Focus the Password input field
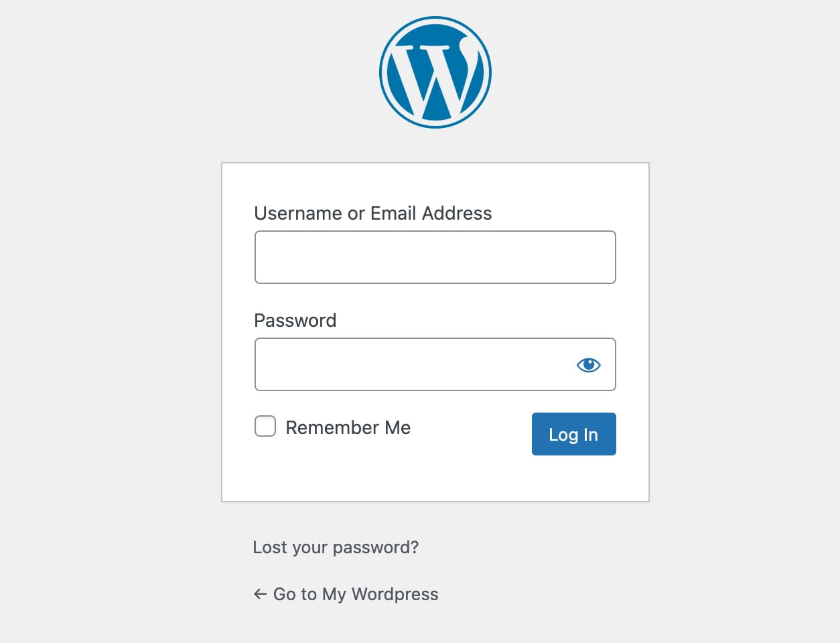The image size is (840, 643). 435,364
